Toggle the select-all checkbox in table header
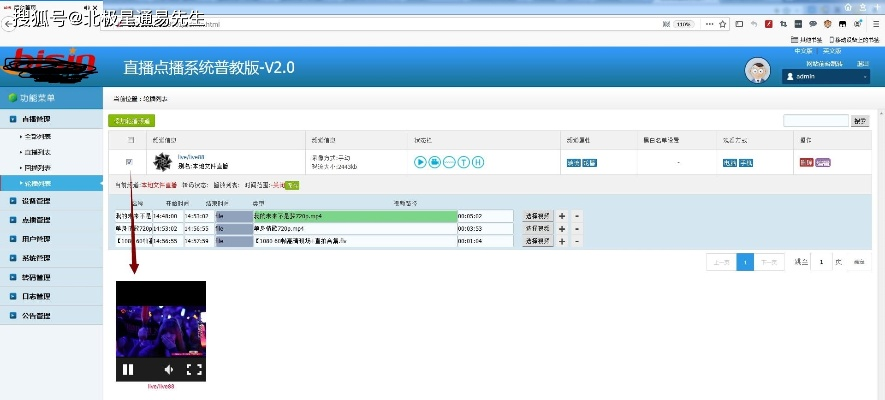The width and height of the screenshot is (885, 400). [128, 140]
